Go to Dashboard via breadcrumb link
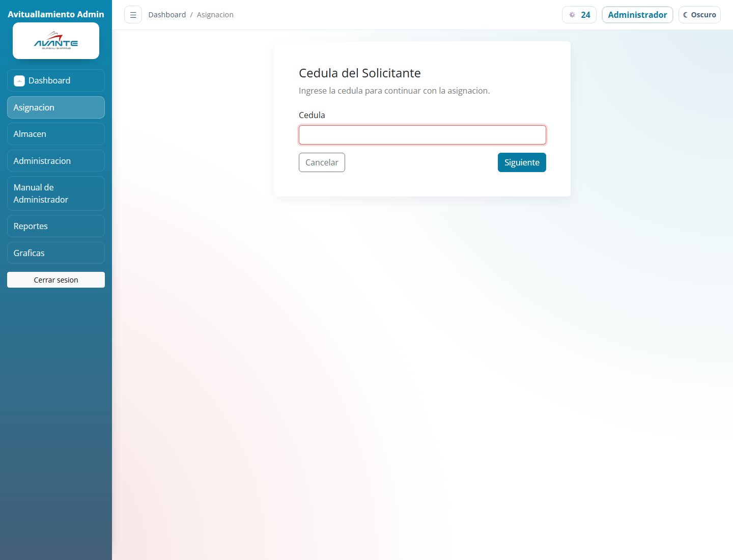 (167, 15)
